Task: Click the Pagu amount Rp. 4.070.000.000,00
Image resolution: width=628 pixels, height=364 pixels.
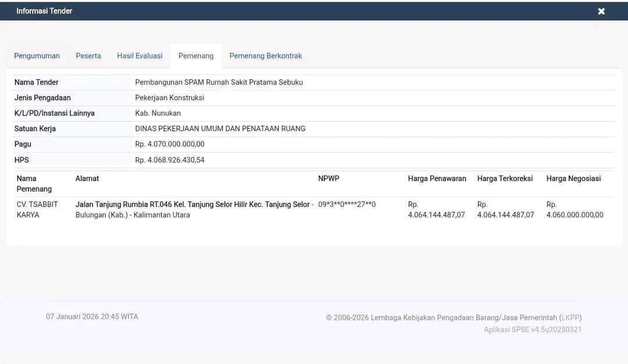Action: [170, 144]
